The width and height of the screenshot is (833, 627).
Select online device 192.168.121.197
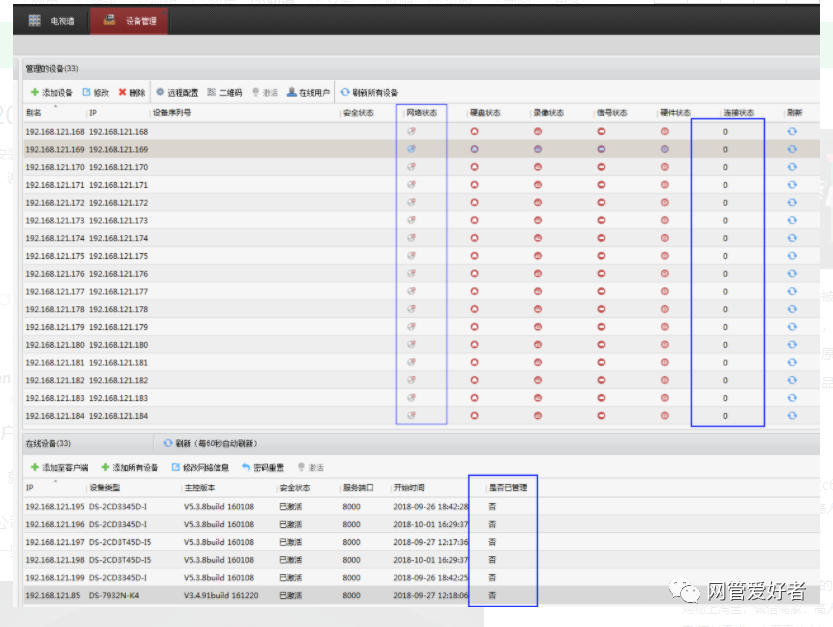421,542
